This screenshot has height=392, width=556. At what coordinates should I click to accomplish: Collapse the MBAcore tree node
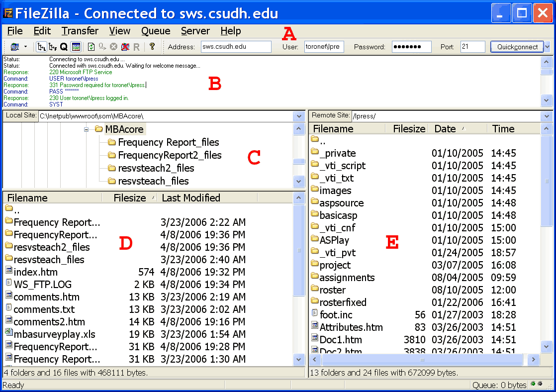tap(86, 129)
